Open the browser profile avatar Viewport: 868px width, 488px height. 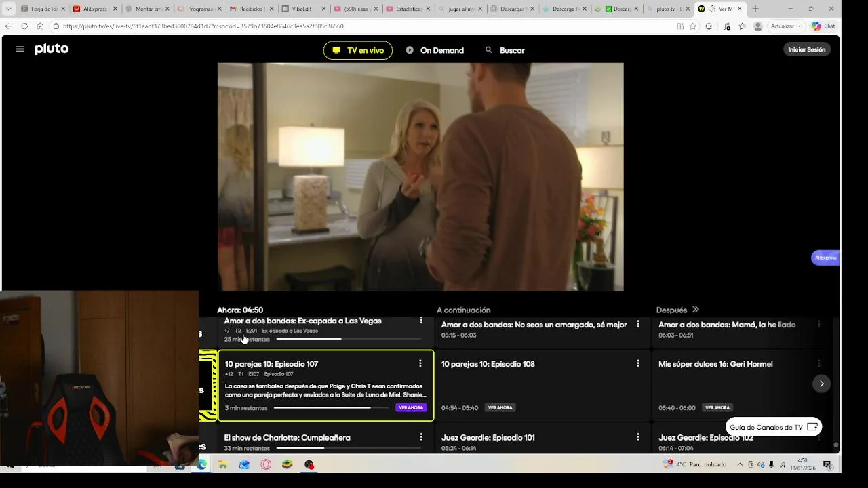(x=757, y=26)
